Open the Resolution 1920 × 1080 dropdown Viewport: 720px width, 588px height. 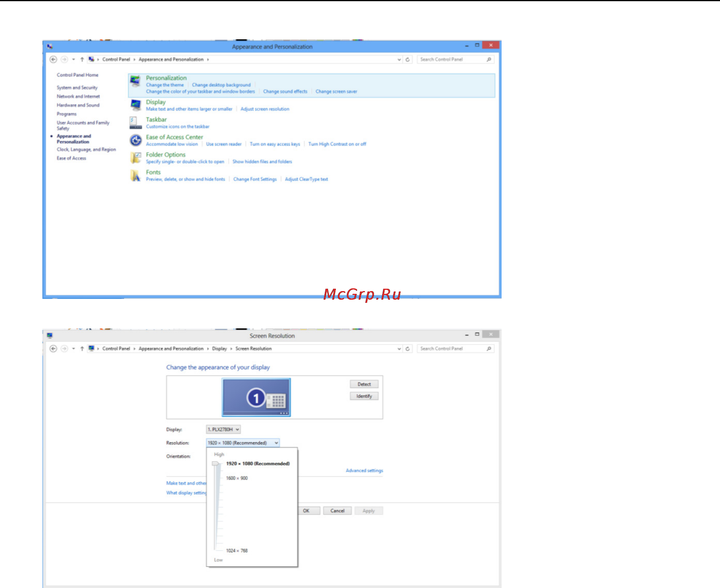coord(243,443)
